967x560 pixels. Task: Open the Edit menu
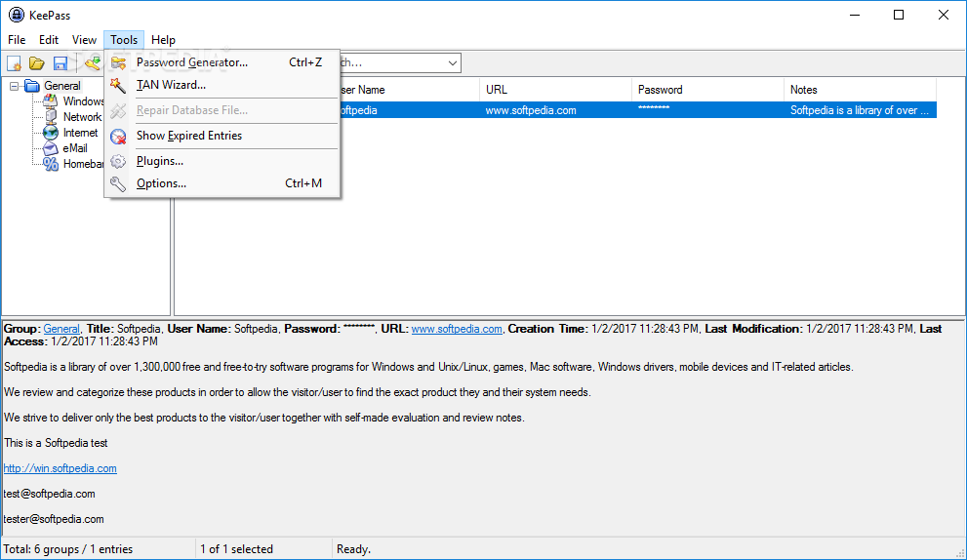[49, 40]
